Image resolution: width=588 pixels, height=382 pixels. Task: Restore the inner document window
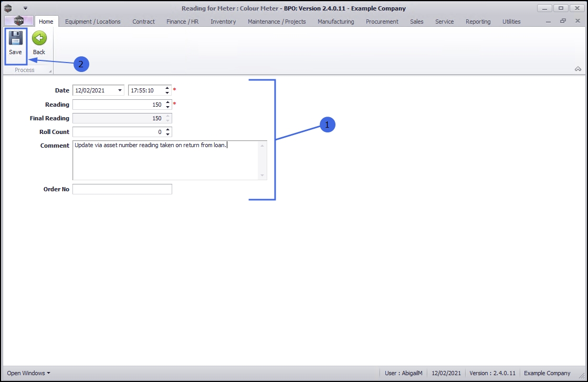tap(563, 22)
